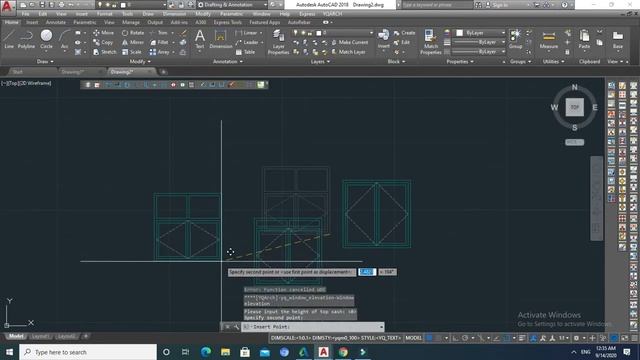Select the Circle tool
This screenshot has height=360, width=640.
46,39
